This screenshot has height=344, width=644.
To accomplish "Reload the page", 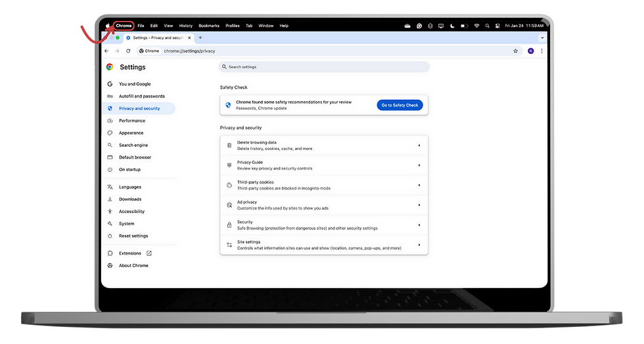I will point(128,51).
